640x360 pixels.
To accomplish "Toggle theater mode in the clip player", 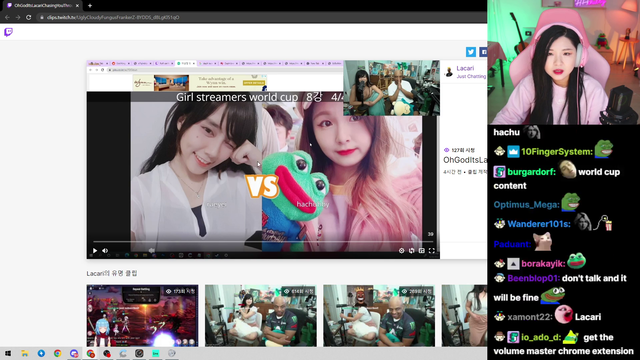I will tap(422, 251).
